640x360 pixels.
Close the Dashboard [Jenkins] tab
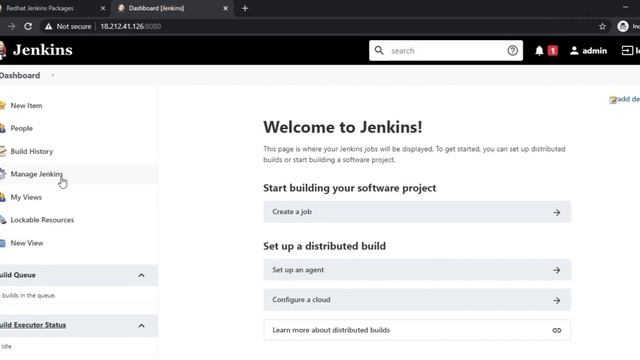click(x=225, y=8)
